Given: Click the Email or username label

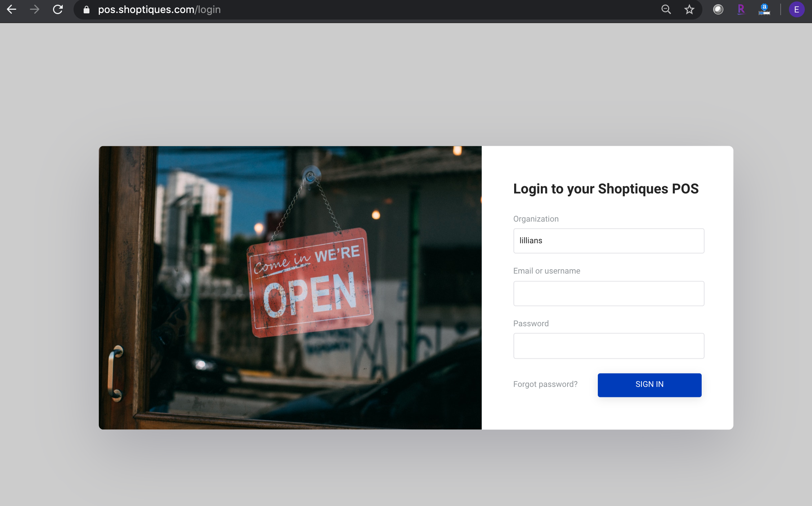Looking at the screenshot, I should click(547, 271).
